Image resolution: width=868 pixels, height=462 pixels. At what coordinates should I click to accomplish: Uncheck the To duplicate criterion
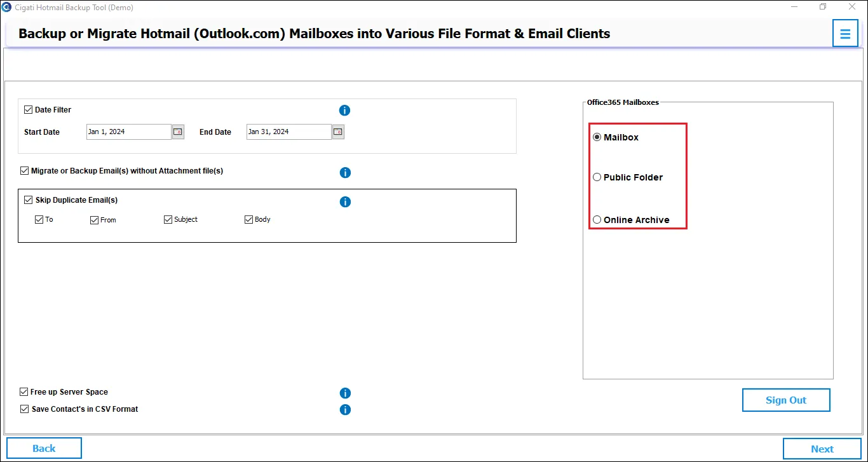tap(39, 220)
